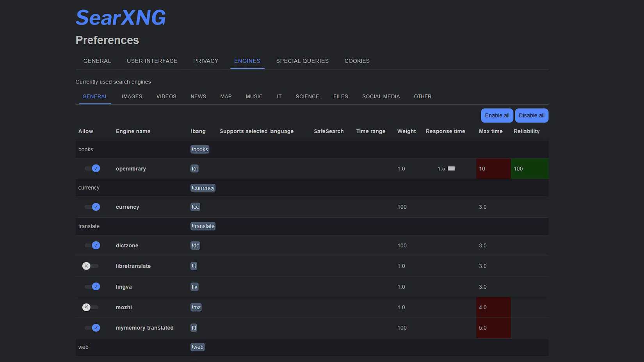Disable the mymemory translated engine

tap(92, 328)
